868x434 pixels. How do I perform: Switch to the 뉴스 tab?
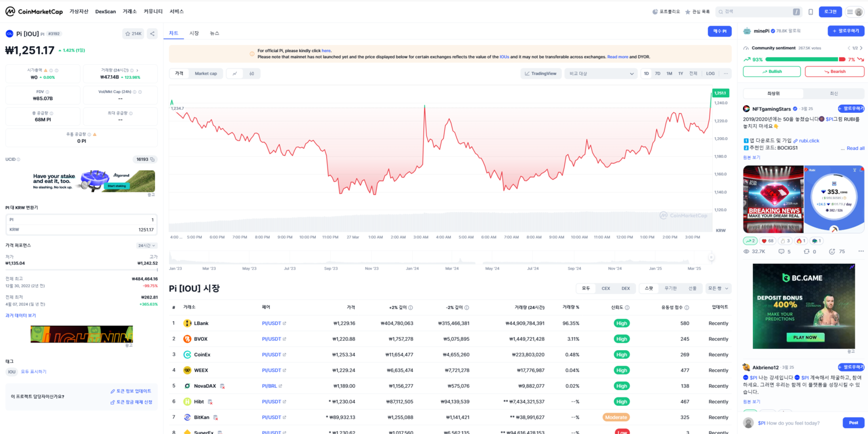click(215, 34)
